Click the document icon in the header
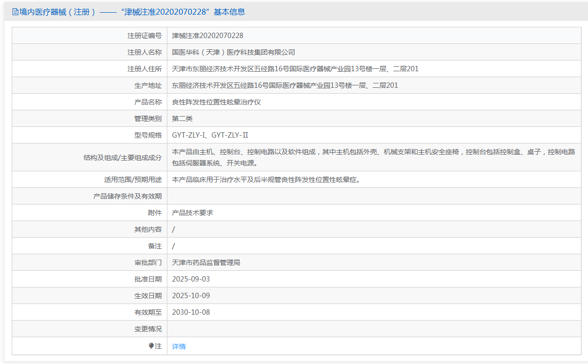The height and width of the screenshot is (364, 588). click(15, 12)
